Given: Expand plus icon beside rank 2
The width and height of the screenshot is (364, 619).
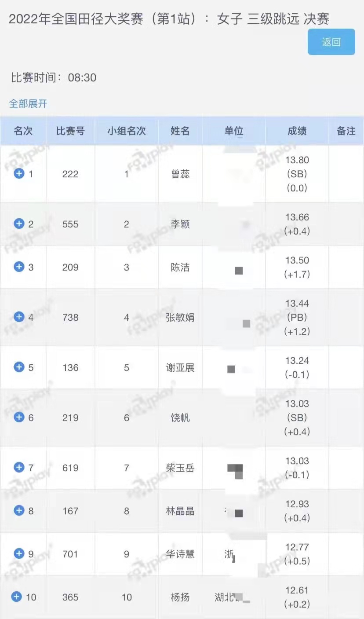Looking at the screenshot, I should [x=19, y=224].
